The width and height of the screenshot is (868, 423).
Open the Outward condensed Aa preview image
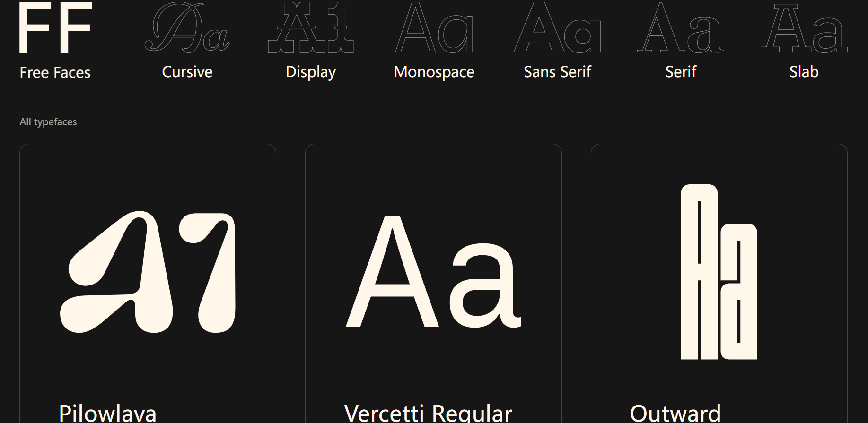click(719, 272)
